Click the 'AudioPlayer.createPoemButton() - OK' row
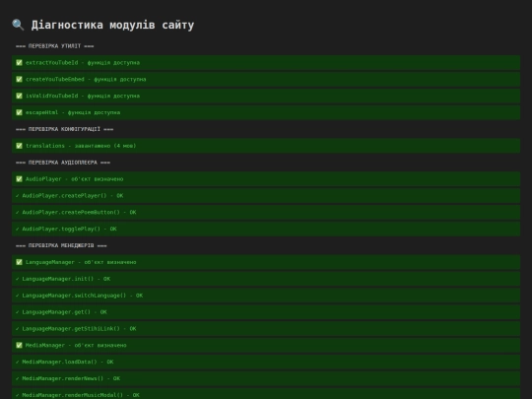 pos(266,212)
